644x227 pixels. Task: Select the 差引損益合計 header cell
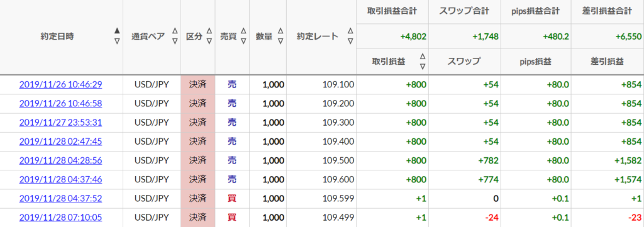(x=608, y=11)
